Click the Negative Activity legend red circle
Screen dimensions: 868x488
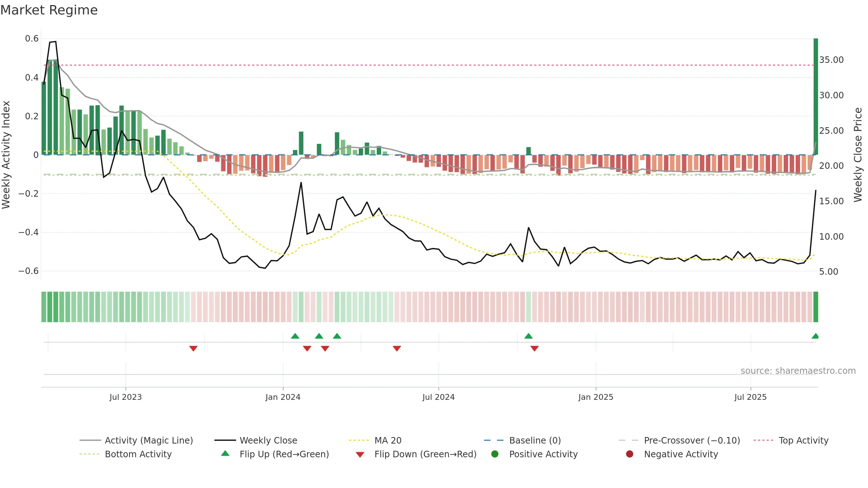(x=630, y=454)
